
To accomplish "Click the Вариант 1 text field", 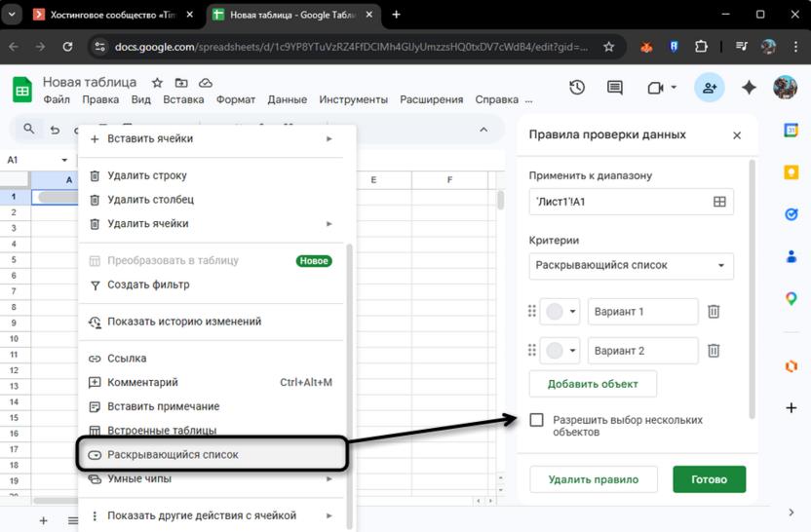I will pos(643,311).
